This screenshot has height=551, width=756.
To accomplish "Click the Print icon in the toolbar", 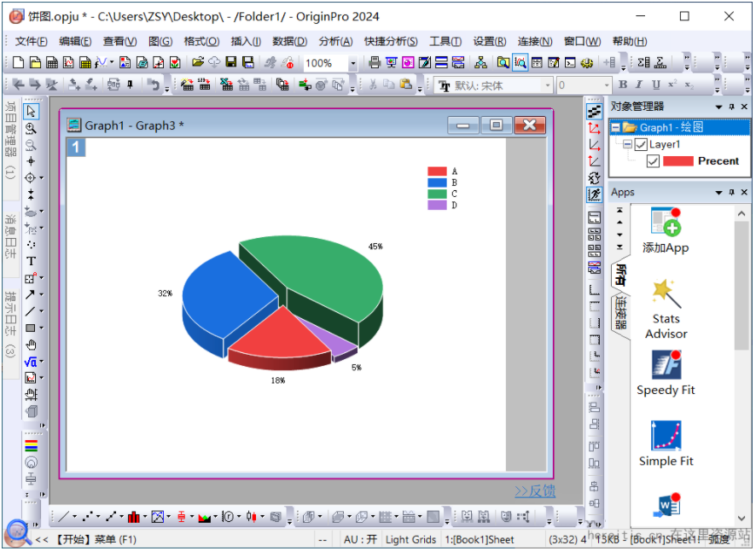I will [374, 62].
